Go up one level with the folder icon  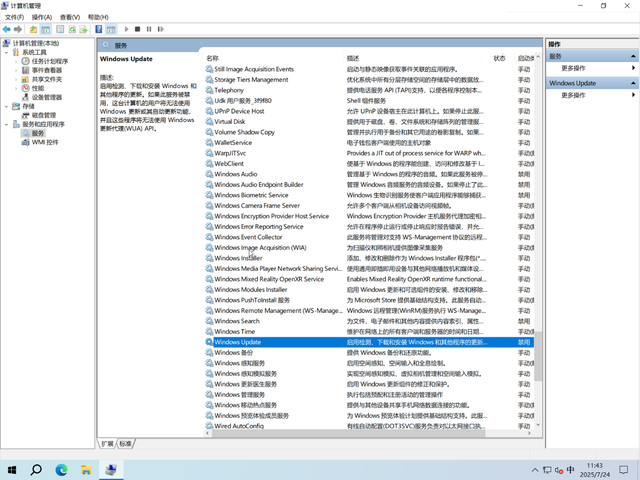(33, 29)
